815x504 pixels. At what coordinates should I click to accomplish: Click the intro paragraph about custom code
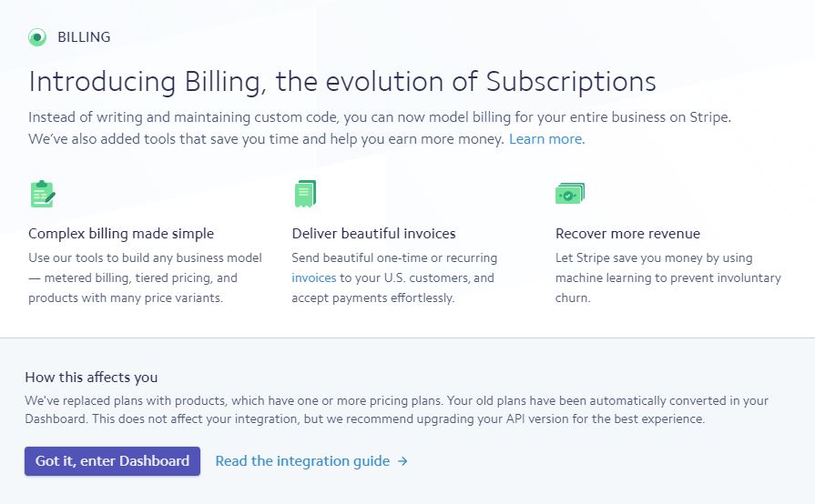point(380,128)
